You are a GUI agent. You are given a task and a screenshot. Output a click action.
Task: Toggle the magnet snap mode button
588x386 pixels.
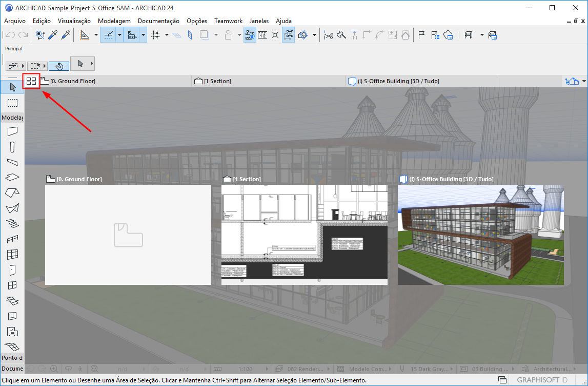[59, 66]
